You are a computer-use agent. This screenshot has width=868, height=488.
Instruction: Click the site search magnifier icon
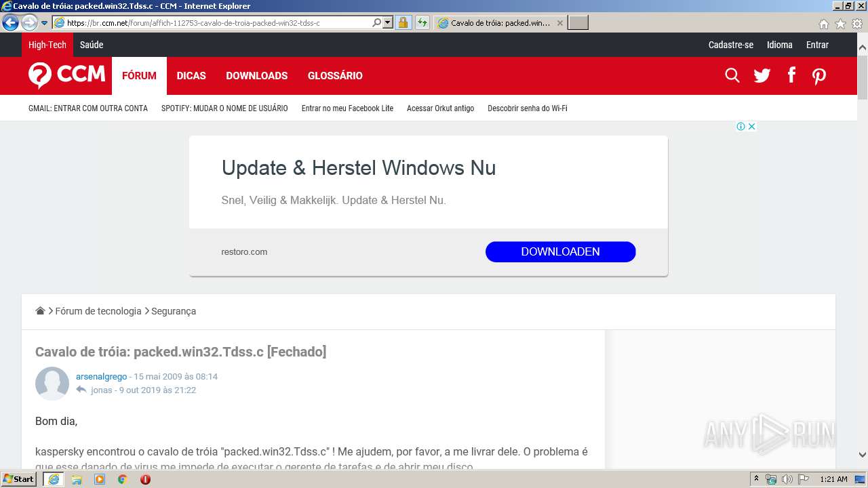click(732, 75)
